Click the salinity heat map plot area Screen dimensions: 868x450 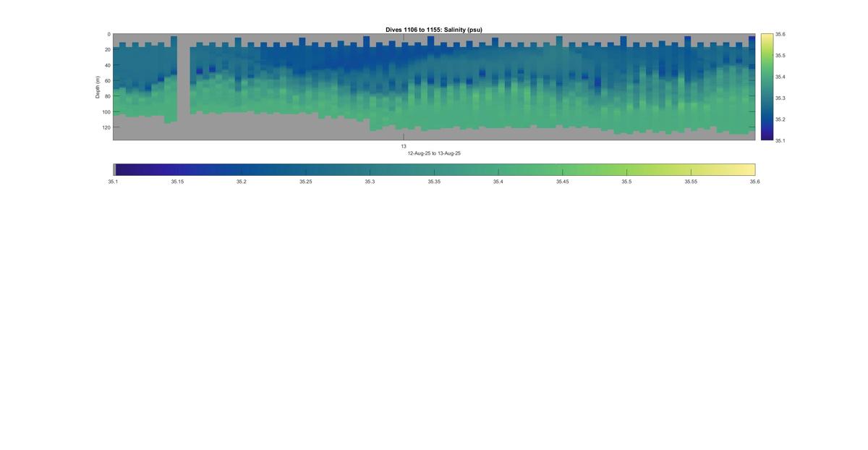click(x=434, y=87)
